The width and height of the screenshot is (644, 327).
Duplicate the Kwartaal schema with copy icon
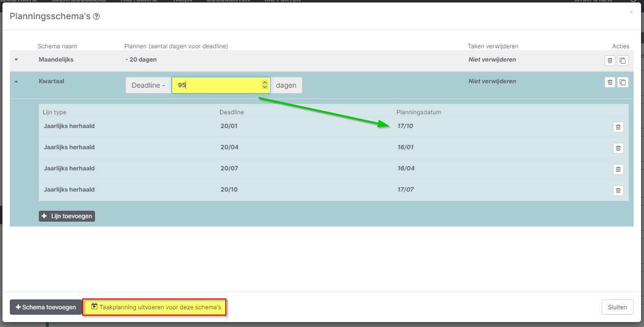623,82
